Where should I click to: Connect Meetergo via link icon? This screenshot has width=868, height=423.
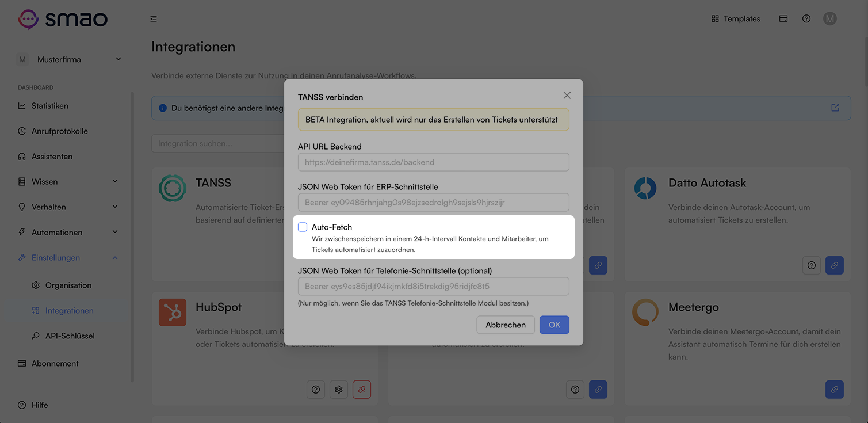click(835, 390)
